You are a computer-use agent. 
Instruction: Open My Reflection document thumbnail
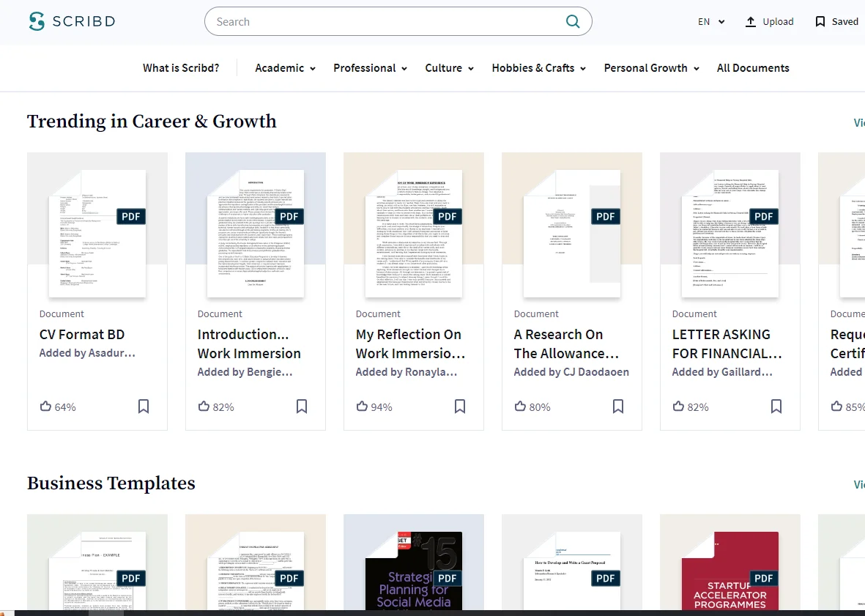coord(414,233)
